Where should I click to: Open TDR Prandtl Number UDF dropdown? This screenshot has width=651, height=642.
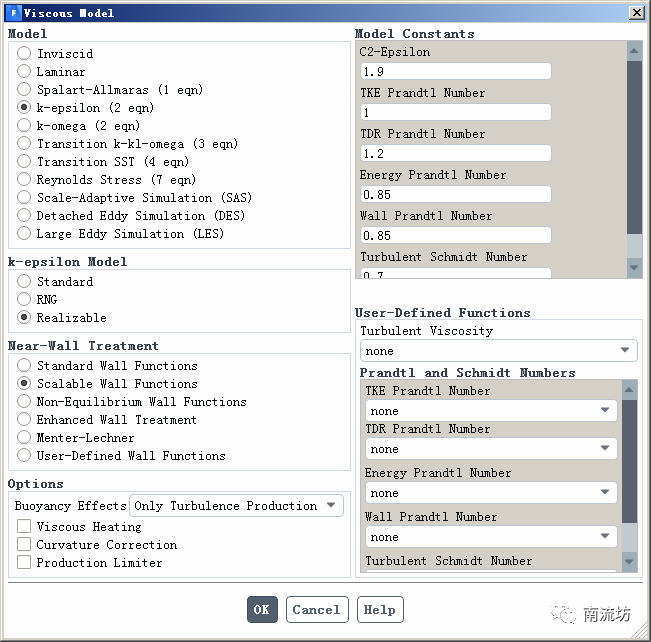pyautogui.click(x=491, y=448)
